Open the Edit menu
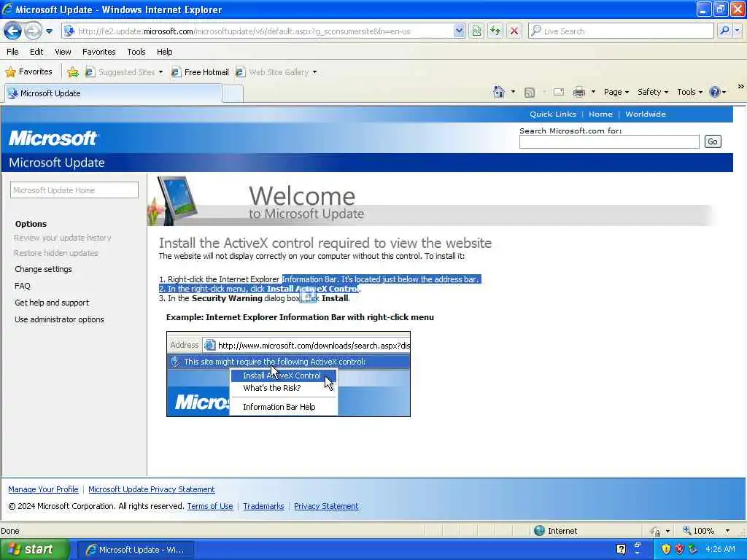747x560 pixels. [x=36, y=52]
